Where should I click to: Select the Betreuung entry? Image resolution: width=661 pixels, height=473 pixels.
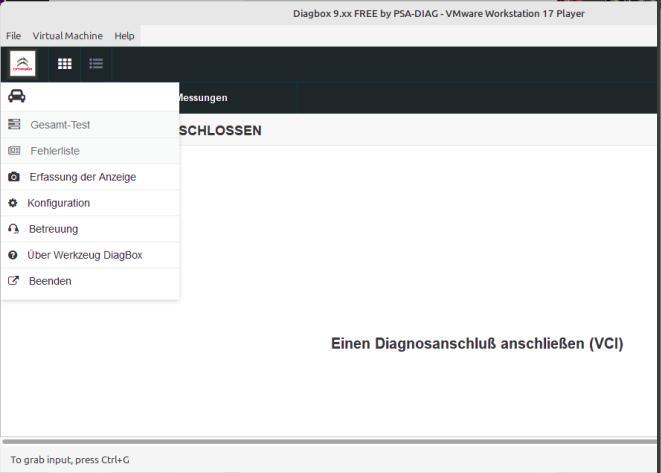[x=90, y=229]
